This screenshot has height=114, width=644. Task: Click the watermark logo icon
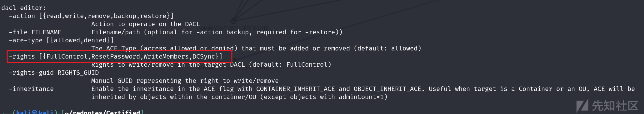[582, 106]
